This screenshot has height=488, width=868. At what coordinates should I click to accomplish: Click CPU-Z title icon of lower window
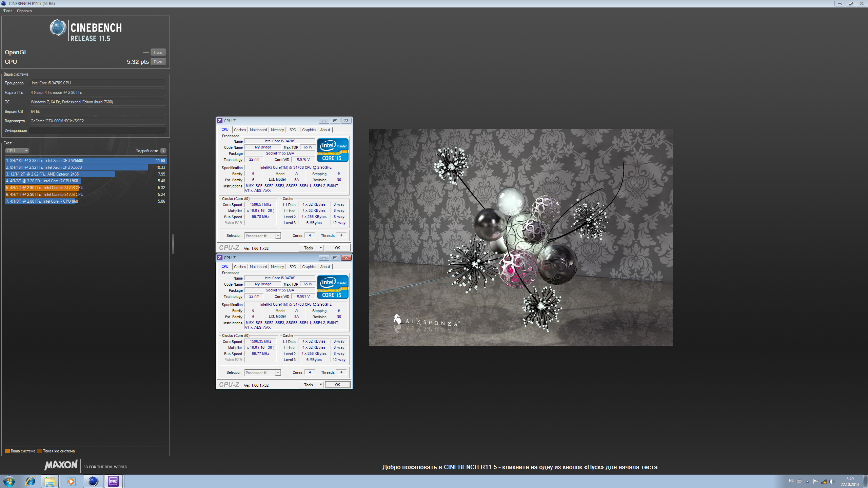(220, 258)
